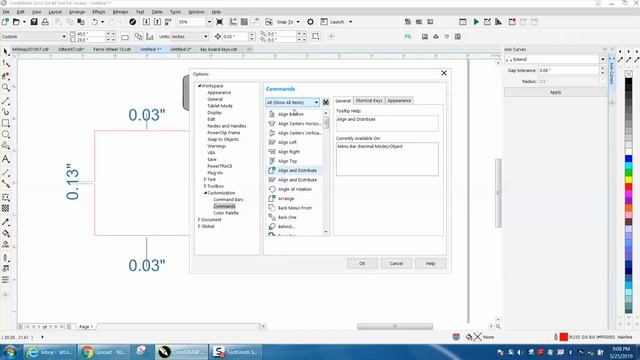Select 'Angle of rotation' command
This screenshot has height=360, width=640.
click(295, 189)
